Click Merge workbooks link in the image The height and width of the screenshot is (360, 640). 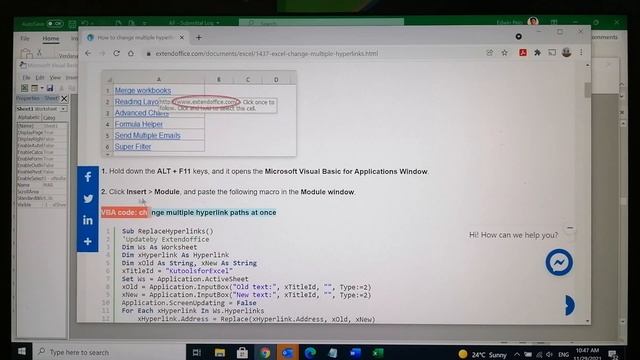[143, 91]
